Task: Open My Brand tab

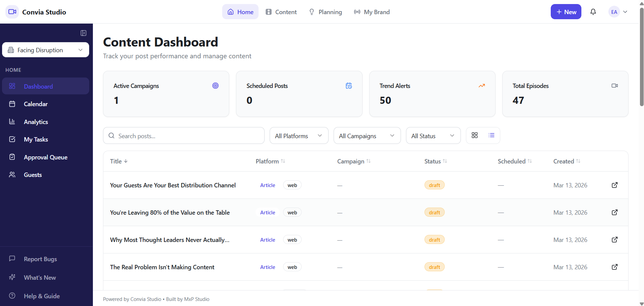Action: 372,12
